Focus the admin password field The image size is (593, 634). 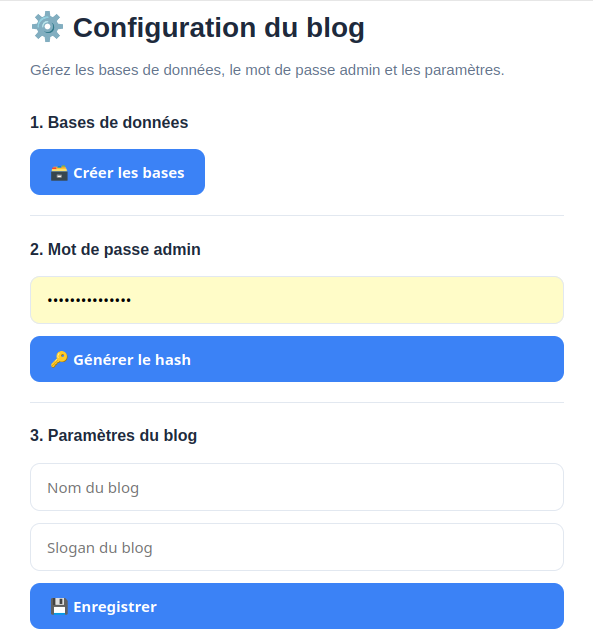point(297,300)
